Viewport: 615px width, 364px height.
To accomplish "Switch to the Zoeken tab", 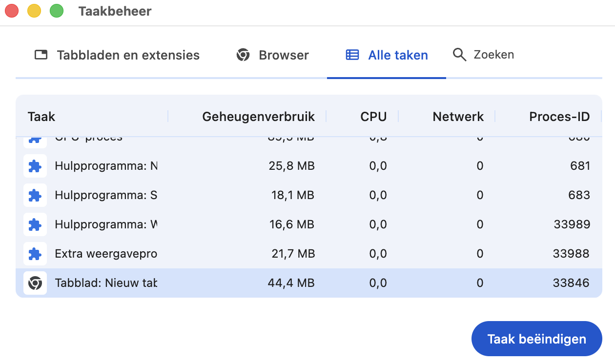I will click(x=483, y=55).
